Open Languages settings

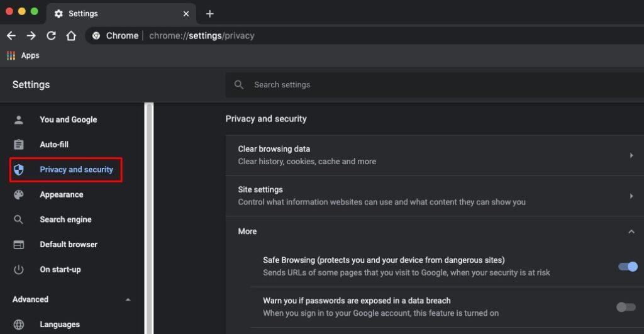60,325
